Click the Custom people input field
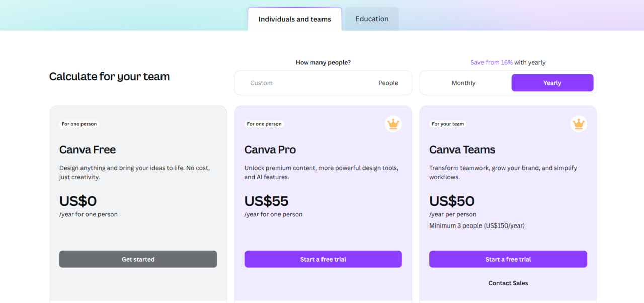Screen dimensions: 644x303 point(282,82)
